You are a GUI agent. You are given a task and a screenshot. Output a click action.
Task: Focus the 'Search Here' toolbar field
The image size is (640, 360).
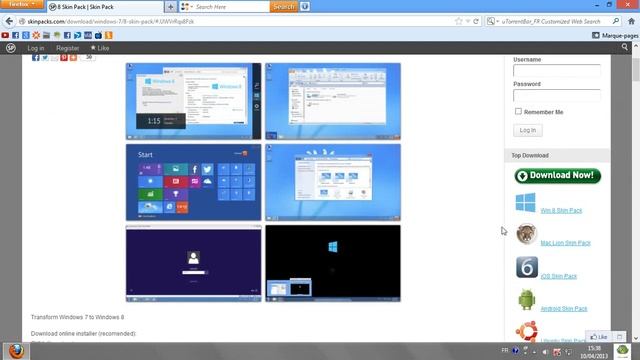click(231, 7)
